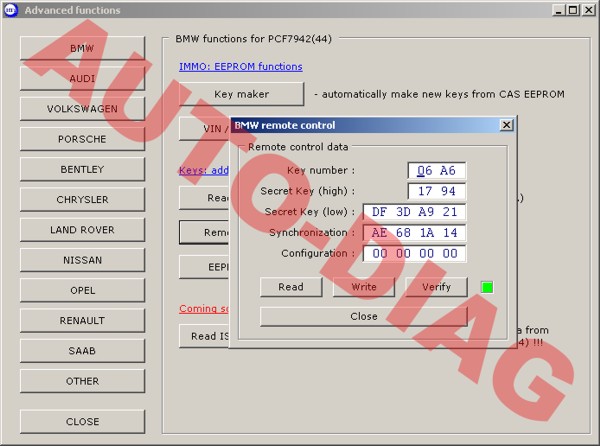The width and height of the screenshot is (600, 446).
Task: Click the Coming soon red link
Action: pyautogui.click(x=204, y=308)
